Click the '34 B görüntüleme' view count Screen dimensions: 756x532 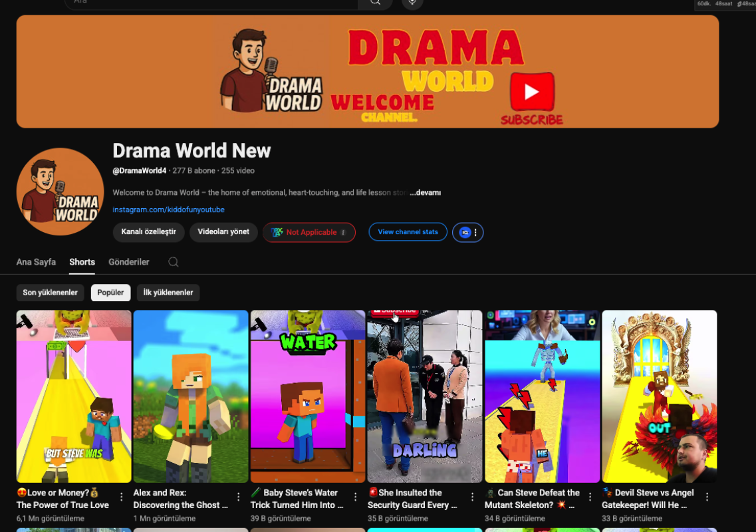tap(515, 519)
